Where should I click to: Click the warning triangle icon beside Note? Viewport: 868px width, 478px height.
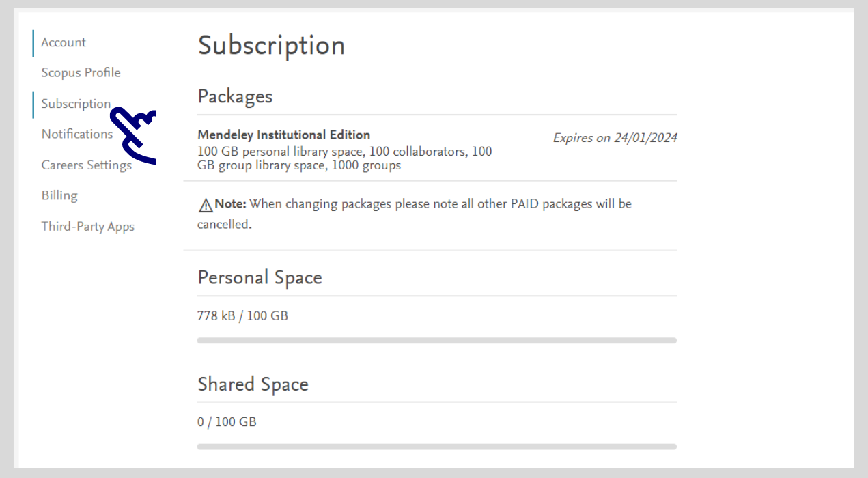206,205
